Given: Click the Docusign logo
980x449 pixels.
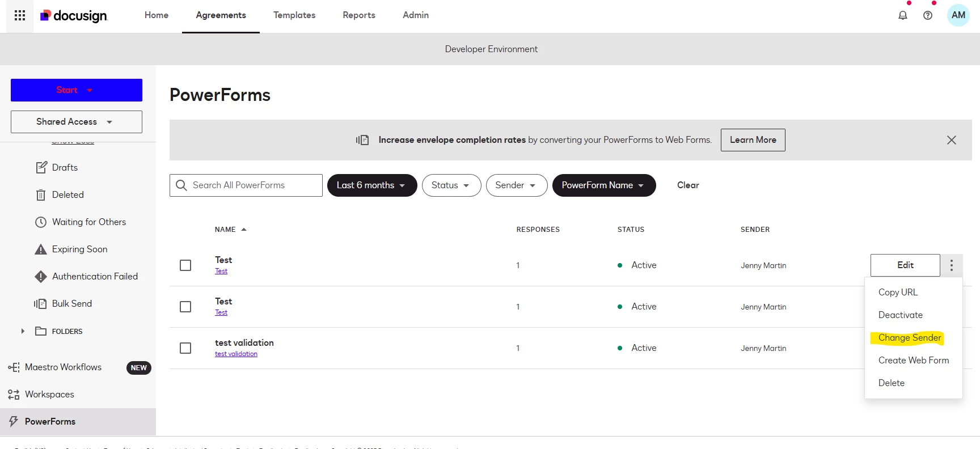Looking at the screenshot, I should tap(73, 15).
